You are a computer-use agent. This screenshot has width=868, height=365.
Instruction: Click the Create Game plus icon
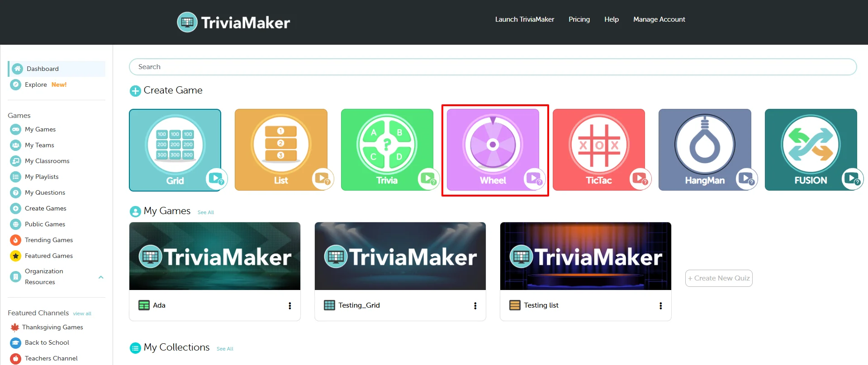click(x=135, y=91)
